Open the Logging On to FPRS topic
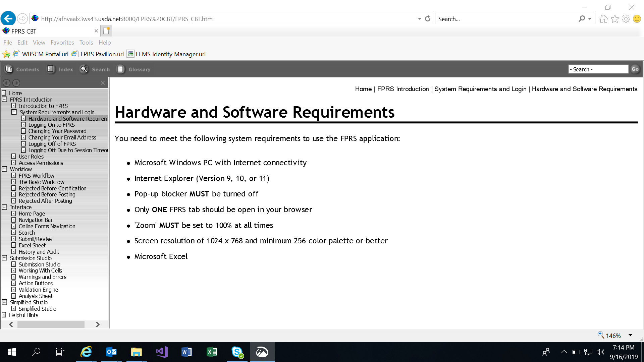Image resolution: width=644 pixels, height=362 pixels. [51, 125]
